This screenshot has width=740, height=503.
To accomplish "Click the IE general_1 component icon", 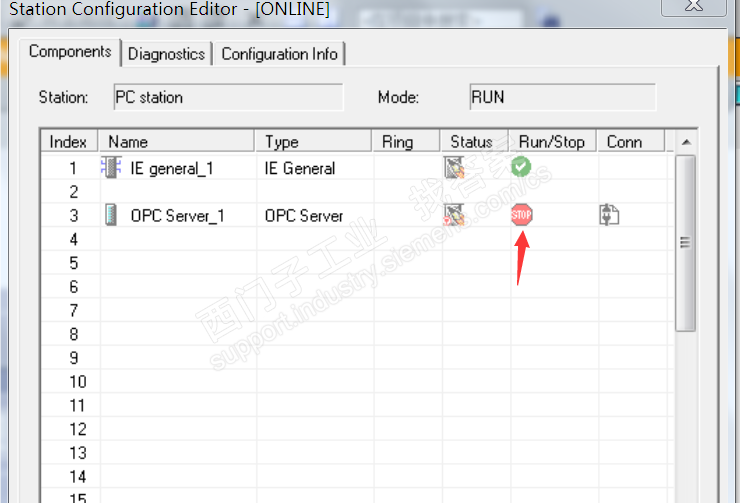I will [111, 168].
